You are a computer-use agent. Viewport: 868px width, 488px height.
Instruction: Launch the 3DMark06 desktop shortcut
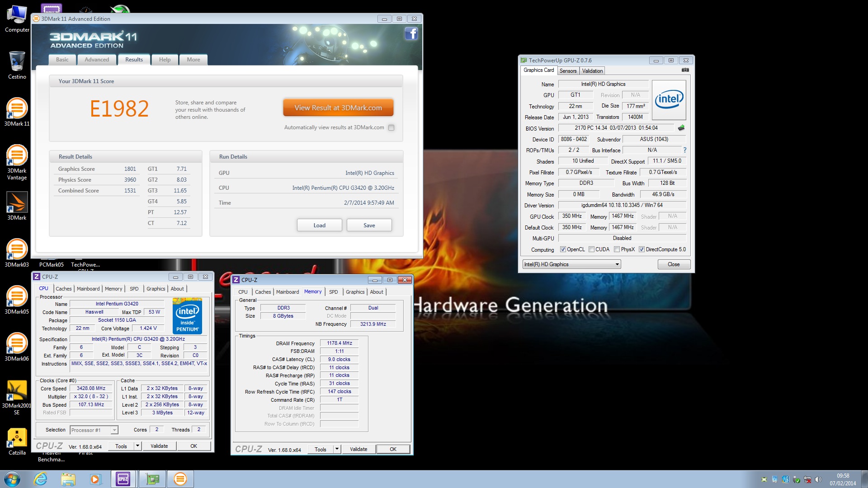click(x=17, y=347)
